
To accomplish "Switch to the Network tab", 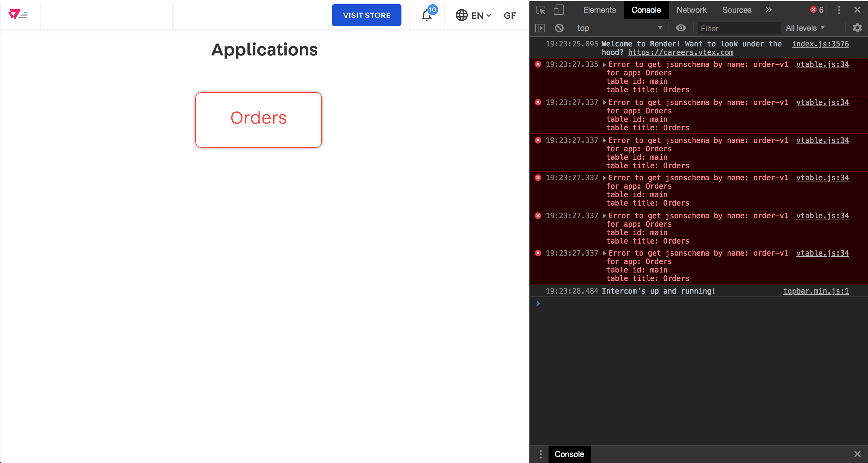I will (691, 10).
